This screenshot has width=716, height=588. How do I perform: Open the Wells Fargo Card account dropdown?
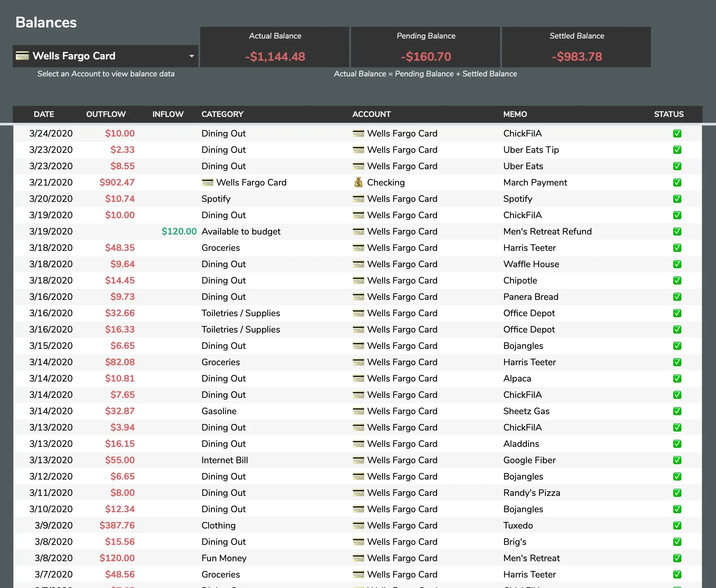[x=105, y=56]
